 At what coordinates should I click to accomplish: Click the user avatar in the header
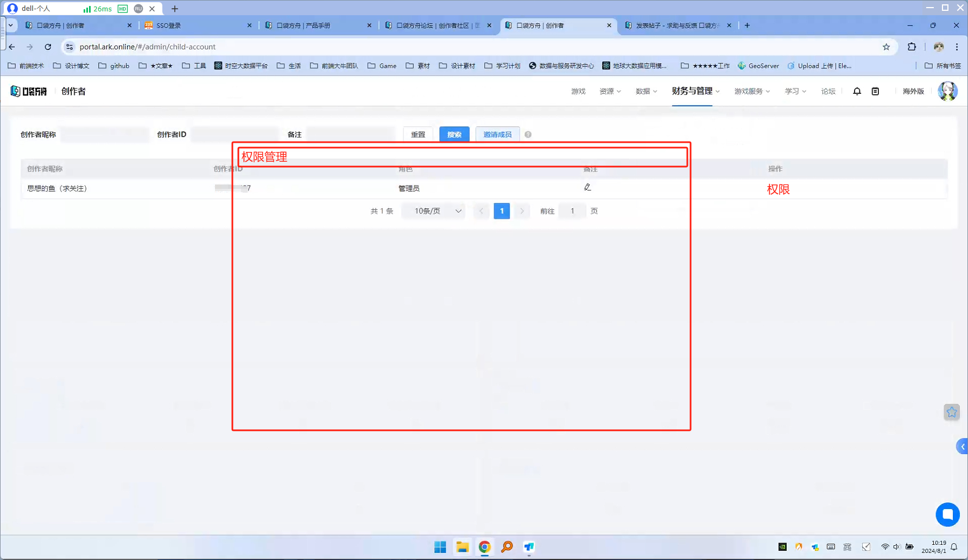947,91
